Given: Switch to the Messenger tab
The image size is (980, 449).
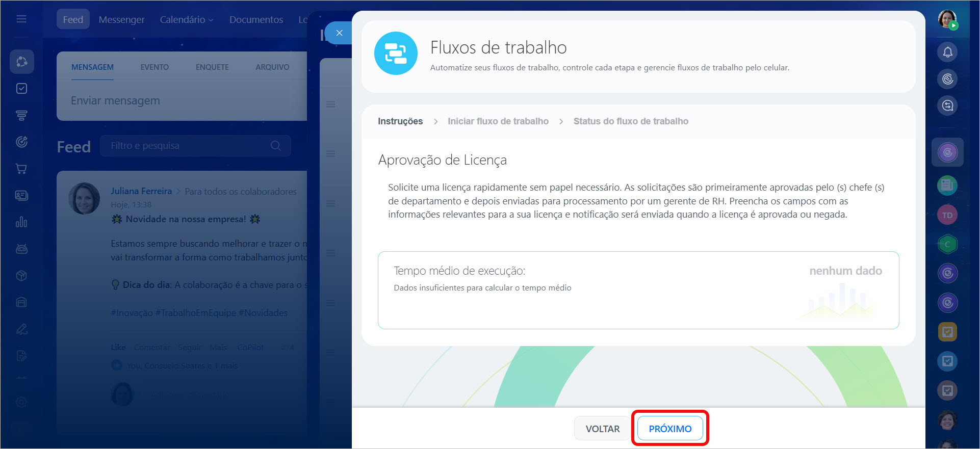Looking at the screenshot, I should [x=121, y=19].
